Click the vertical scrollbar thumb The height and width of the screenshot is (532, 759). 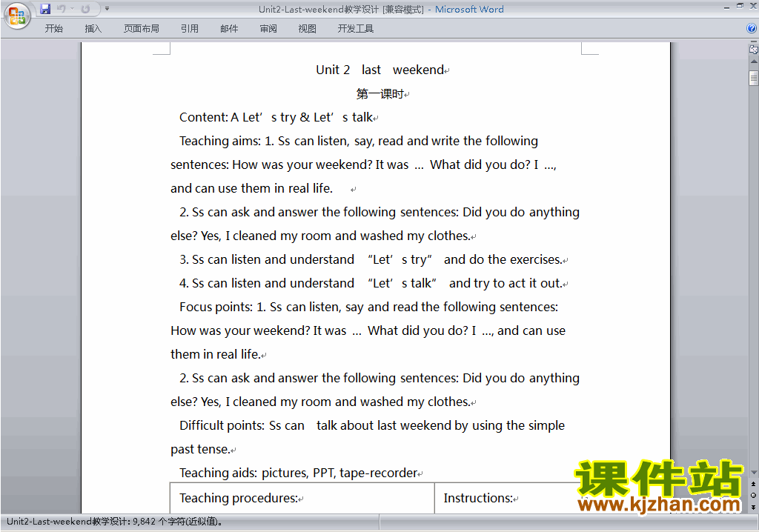pyautogui.click(x=754, y=78)
